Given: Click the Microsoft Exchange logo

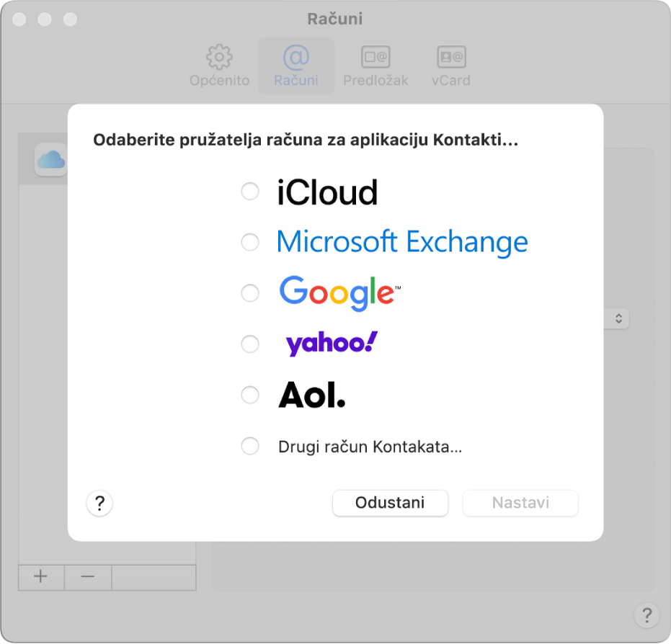Looking at the screenshot, I should (402, 242).
